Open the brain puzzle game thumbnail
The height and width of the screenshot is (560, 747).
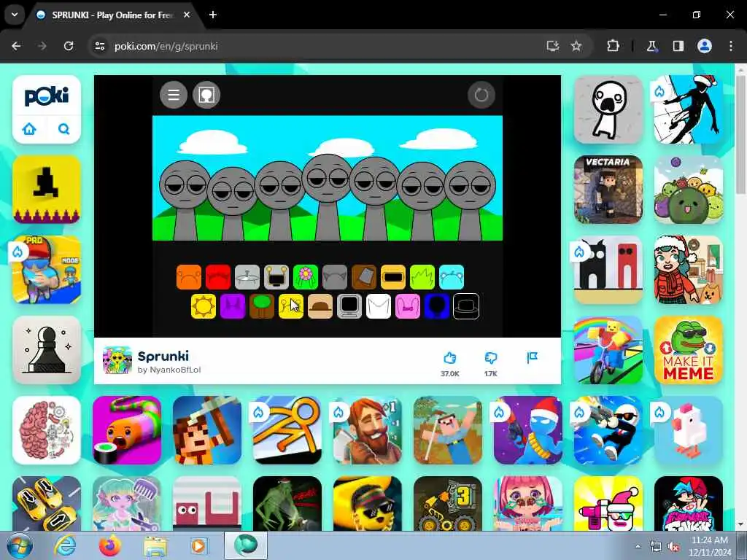[47, 430]
